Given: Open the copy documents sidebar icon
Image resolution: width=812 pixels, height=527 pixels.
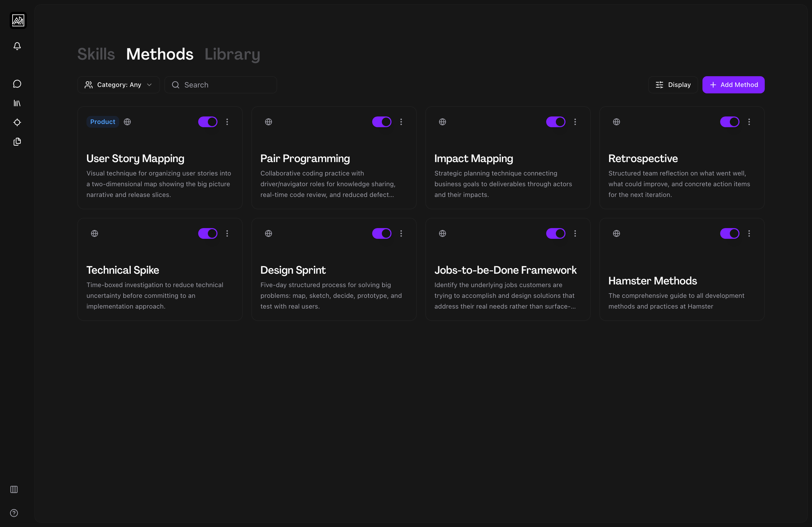Looking at the screenshot, I should 17,141.
